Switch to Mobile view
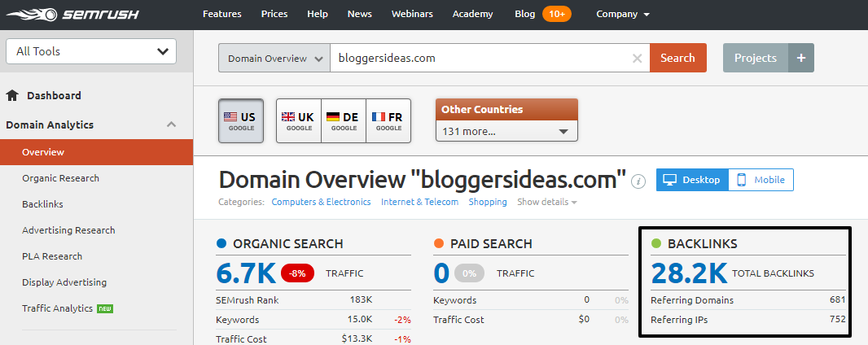Image resolution: width=868 pixels, height=345 pixels. pos(761,180)
